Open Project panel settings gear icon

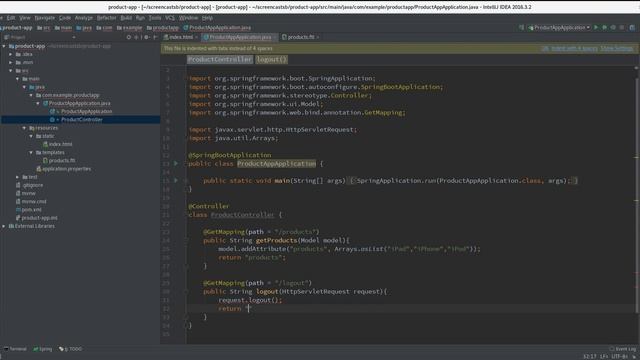pos(146,37)
